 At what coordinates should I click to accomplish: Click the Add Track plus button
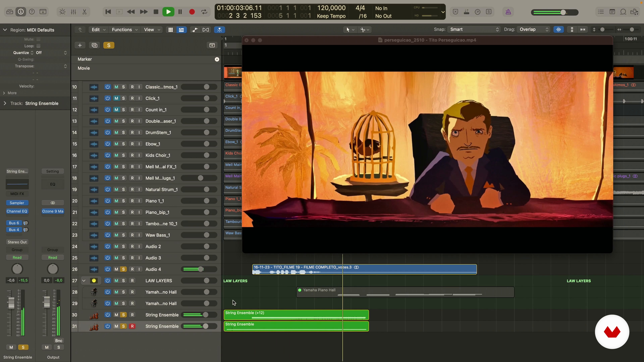click(80, 45)
